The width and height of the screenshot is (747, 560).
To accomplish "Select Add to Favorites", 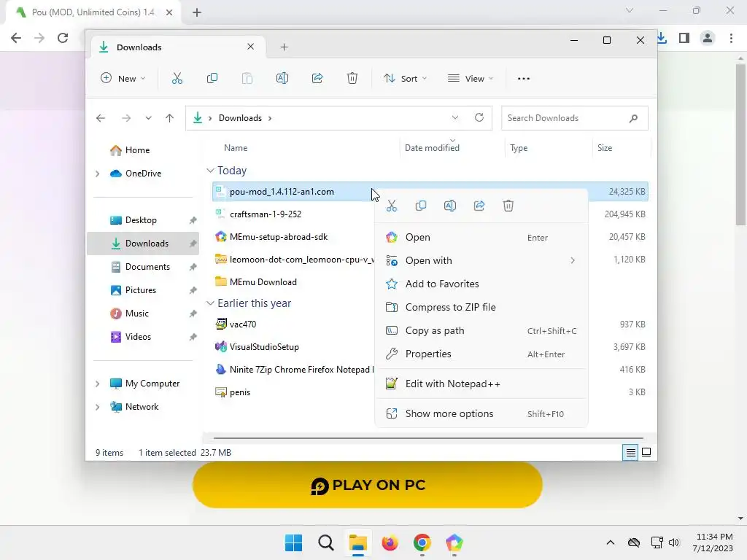I will pos(481,284).
